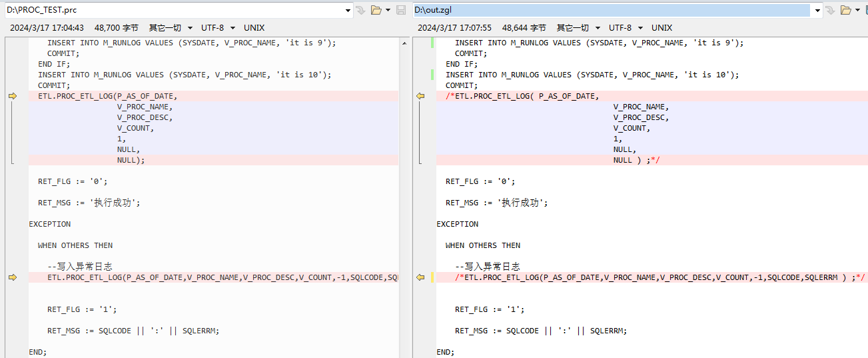Click copy-to-left arrow beside /*ETL.PROC_ETL_LOG( P_AS_OF_DATE, line

tap(420, 96)
